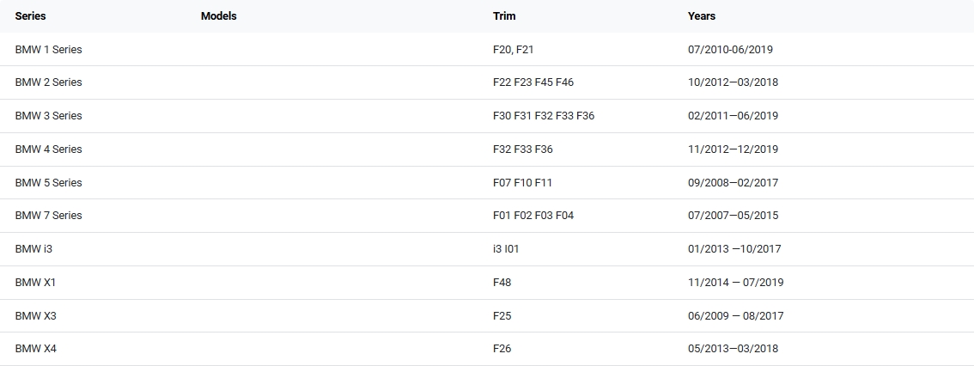The width and height of the screenshot is (980, 366).
Task: Click the F20, F21 trim cell
Action: (514, 50)
